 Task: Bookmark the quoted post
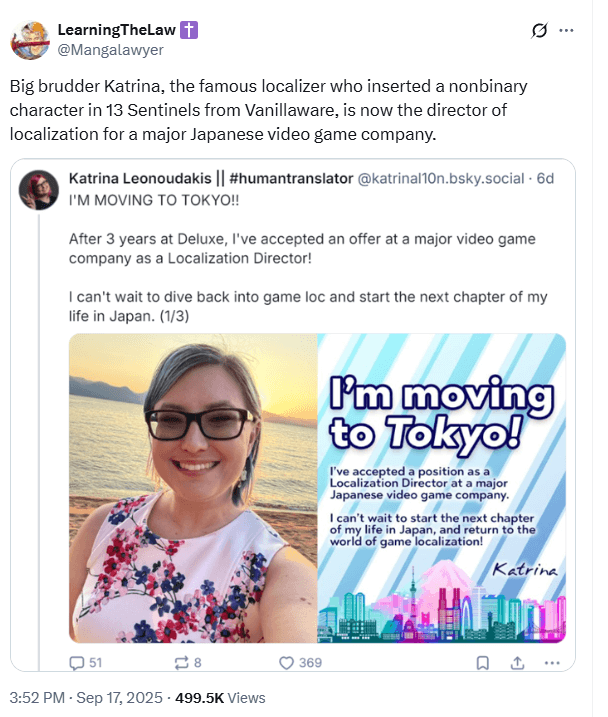pyautogui.click(x=483, y=663)
